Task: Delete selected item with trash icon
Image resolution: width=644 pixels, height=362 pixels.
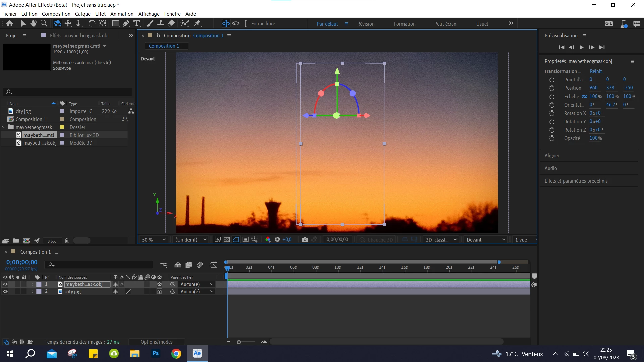Action: [67, 241]
